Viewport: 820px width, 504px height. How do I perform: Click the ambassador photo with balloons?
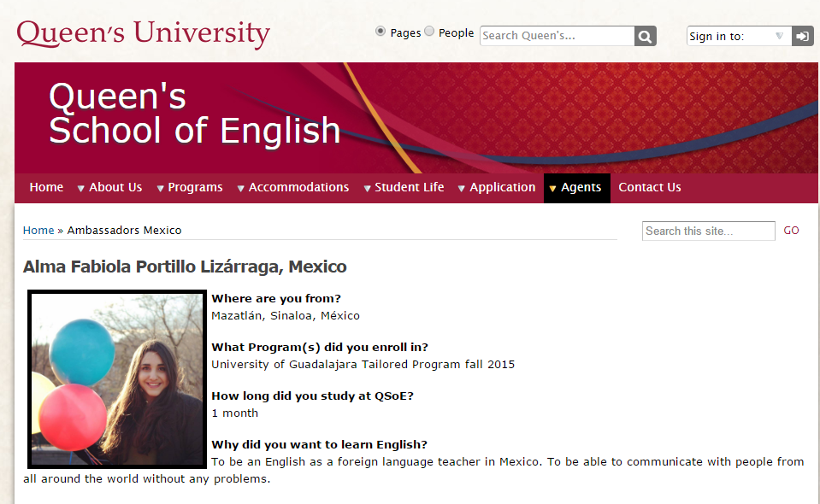(117, 379)
